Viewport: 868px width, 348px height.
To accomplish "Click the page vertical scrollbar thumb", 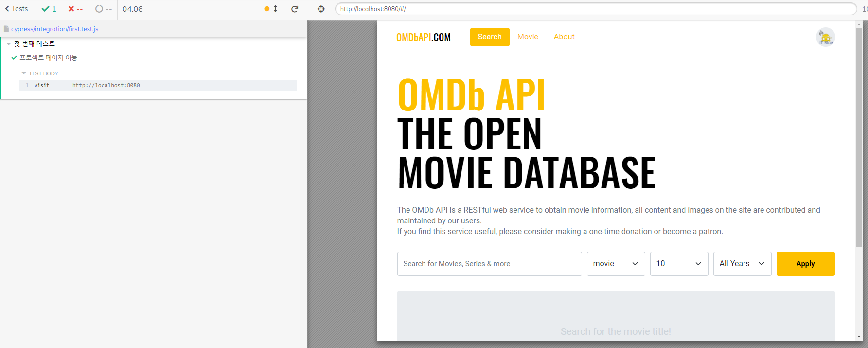I will 859,138.
